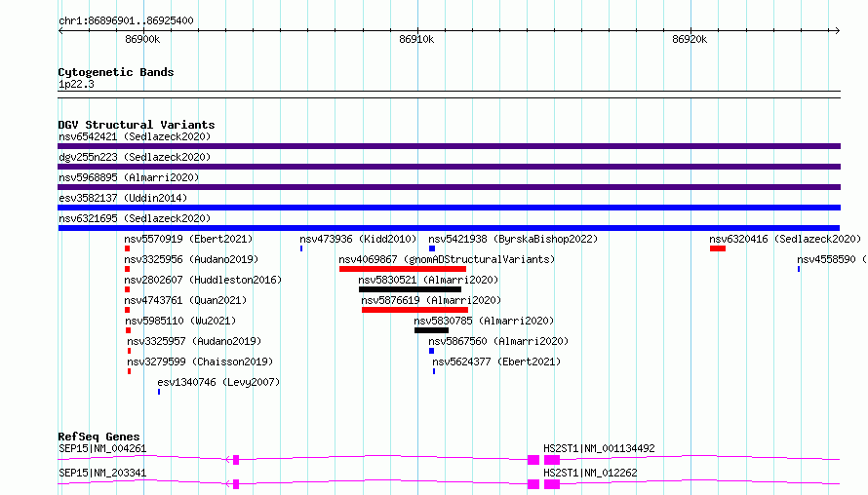The width and height of the screenshot is (868, 495).
Task: Click the DGV Structural Variants track title
Action: coord(137,125)
